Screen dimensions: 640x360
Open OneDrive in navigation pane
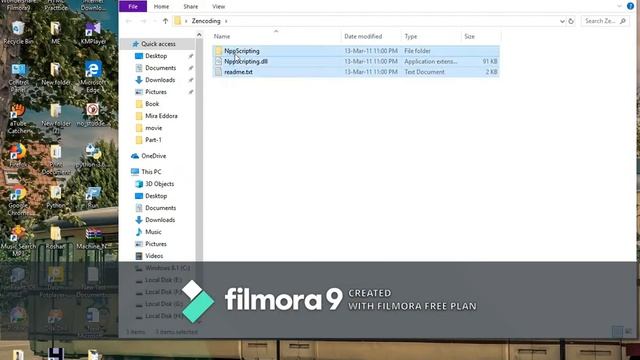153,156
